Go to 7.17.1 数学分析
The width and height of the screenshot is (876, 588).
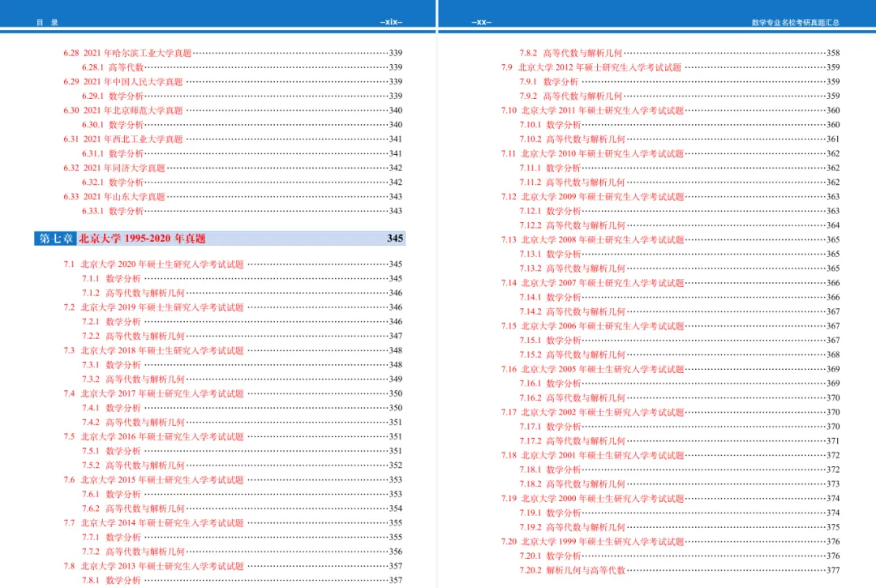point(680,427)
